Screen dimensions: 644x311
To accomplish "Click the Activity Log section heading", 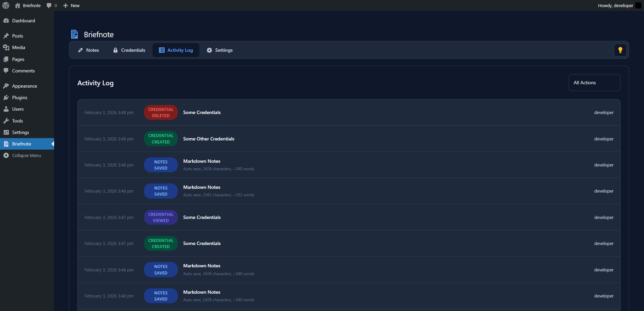I will point(95,83).
